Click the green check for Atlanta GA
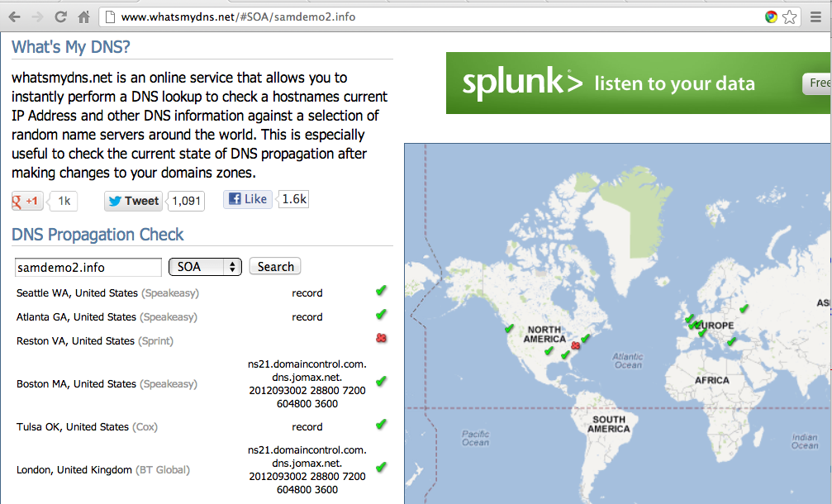The width and height of the screenshot is (832, 504). [381, 314]
